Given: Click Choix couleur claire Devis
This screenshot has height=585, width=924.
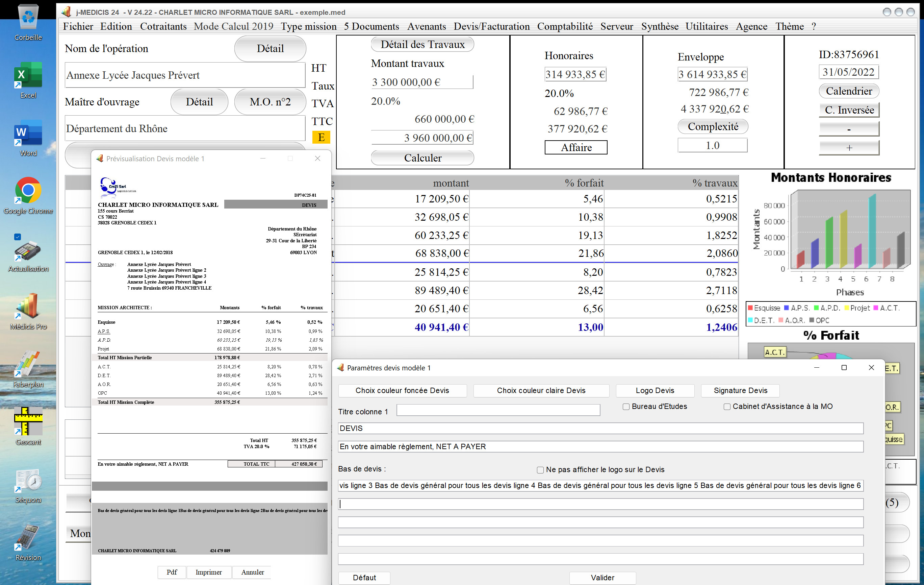Looking at the screenshot, I should [x=541, y=391].
